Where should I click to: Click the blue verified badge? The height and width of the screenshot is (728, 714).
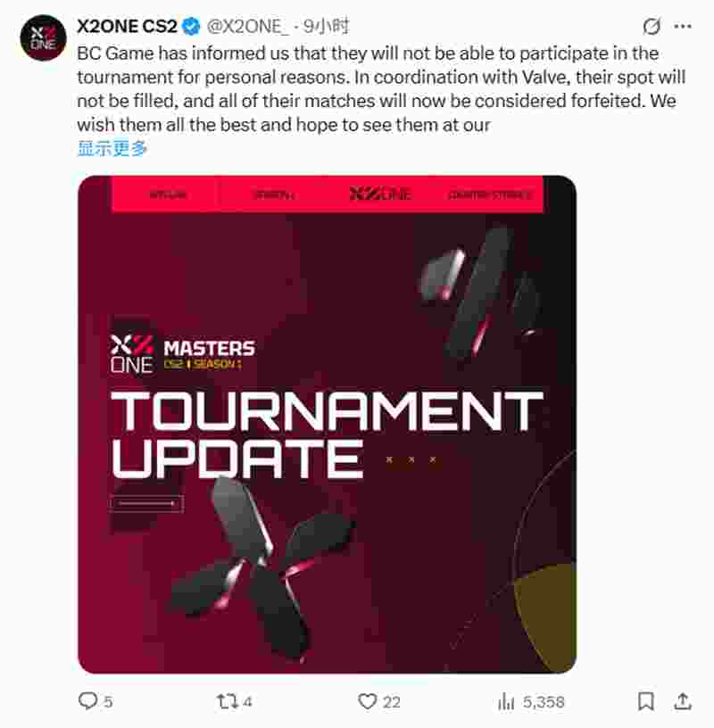coord(191,27)
